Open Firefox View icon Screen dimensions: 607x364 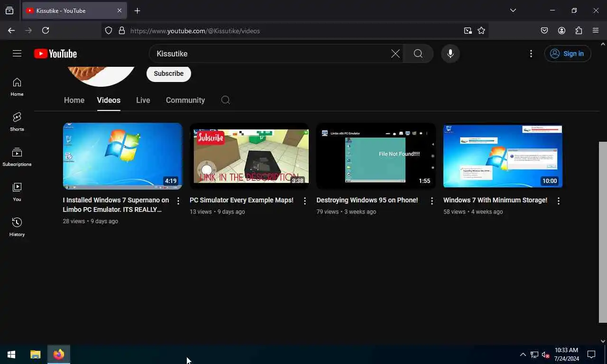pyautogui.click(x=9, y=10)
